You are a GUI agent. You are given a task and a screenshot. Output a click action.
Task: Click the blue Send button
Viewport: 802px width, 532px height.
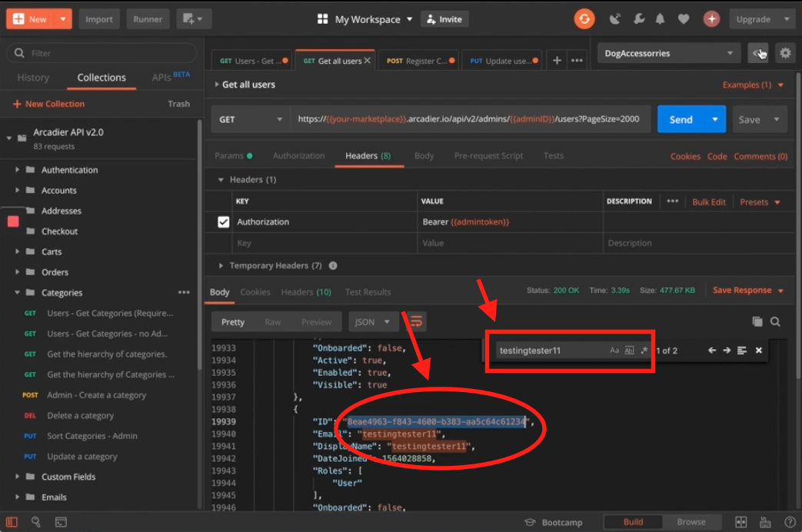tap(681, 119)
